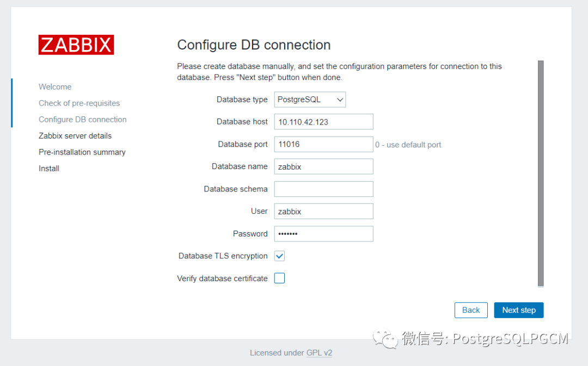Select the User input field

323,212
